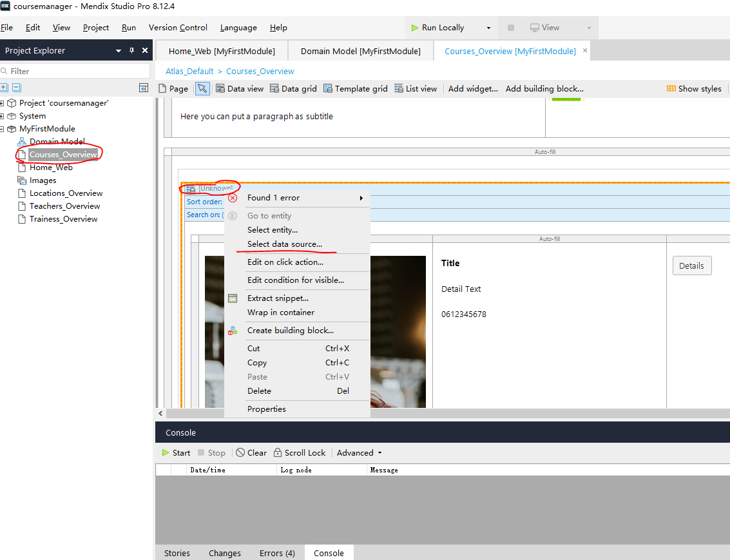The width and height of the screenshot is (730, 560).
Task: Insert a Data view widget
Action: click(240, 88)
